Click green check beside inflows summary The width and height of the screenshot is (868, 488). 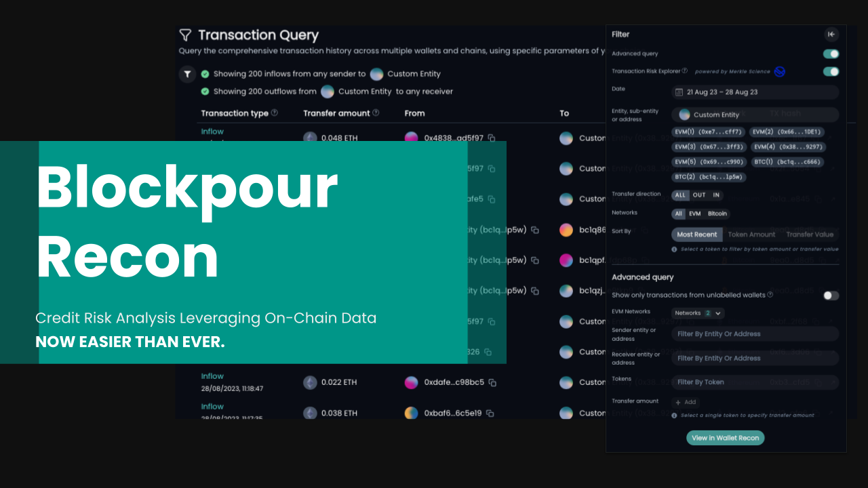pyautogui.click(x=205, y=74)
